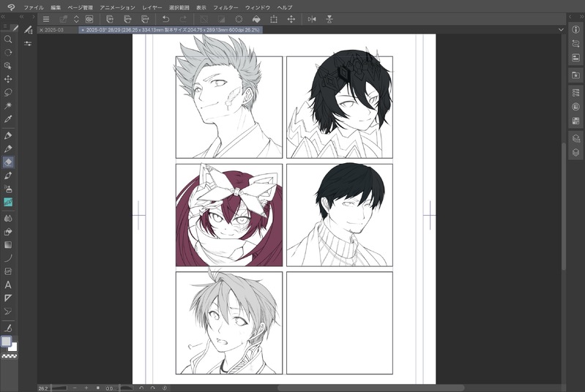585x392 pixels.
Task: Open the ページ管理 menu
Action: tap(81, 7)
